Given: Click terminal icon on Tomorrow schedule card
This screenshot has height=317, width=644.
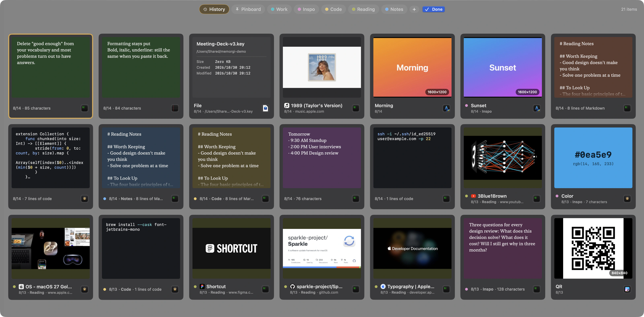Looking at the screenshot, I should pyautogui.click(x=356, y=199).
